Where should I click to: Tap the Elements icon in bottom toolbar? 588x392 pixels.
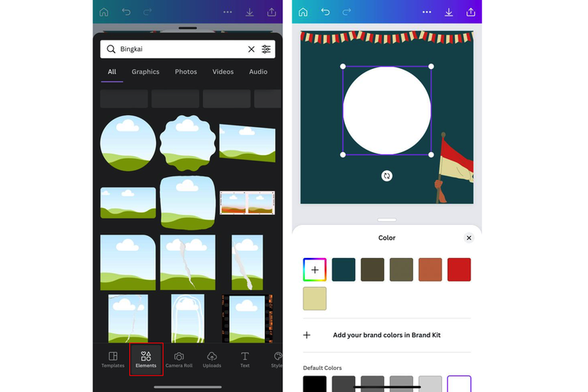(x=146, y=359)
